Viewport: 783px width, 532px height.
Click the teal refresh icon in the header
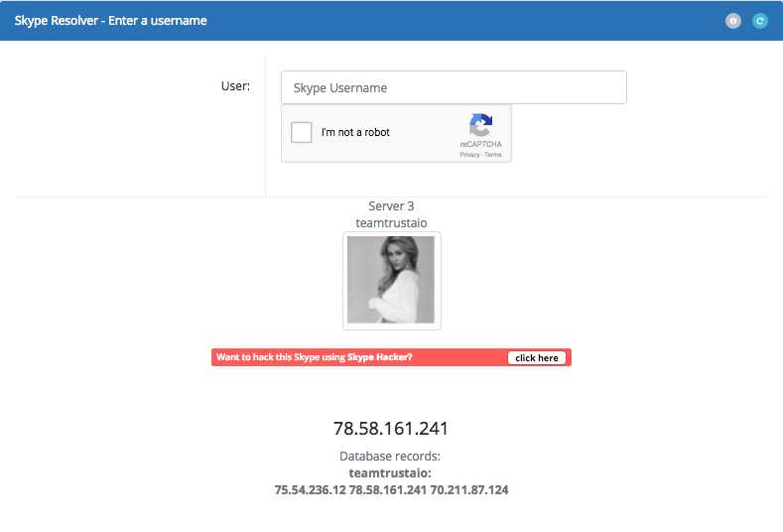click(x=760, y=21)
